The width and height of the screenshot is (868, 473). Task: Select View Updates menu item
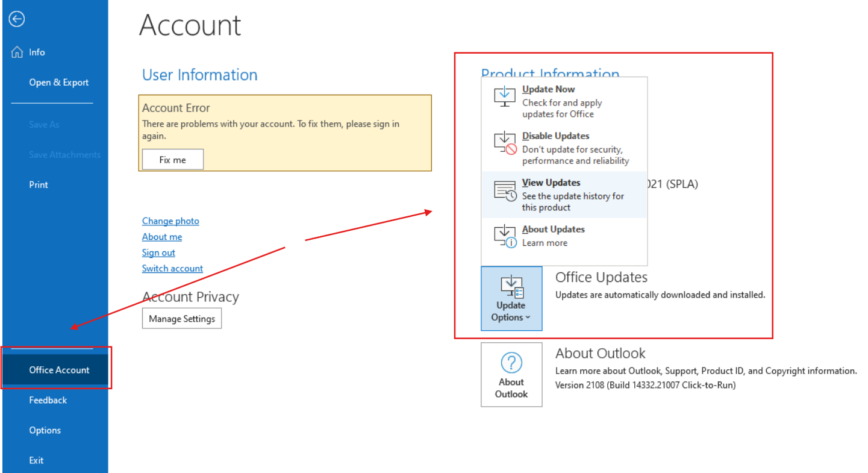point(564,195)
